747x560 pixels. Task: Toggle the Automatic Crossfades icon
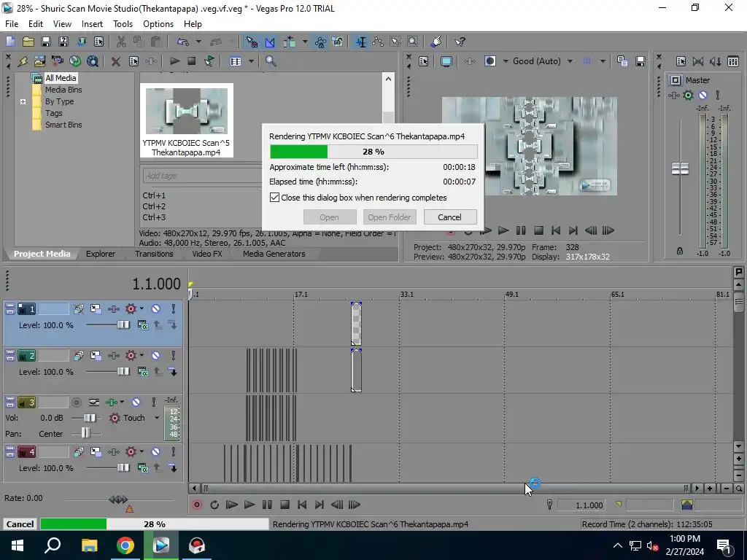[x=270, y=42]
